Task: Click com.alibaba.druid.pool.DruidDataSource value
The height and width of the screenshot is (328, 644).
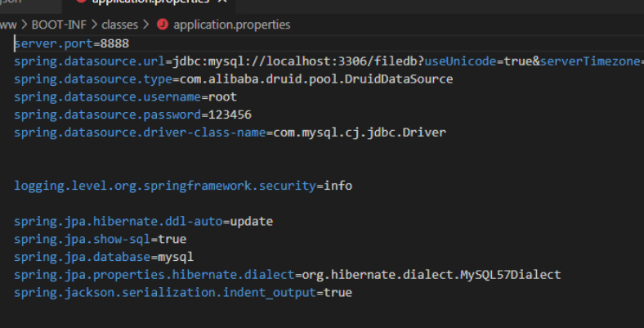Action: tap(316, 79)
